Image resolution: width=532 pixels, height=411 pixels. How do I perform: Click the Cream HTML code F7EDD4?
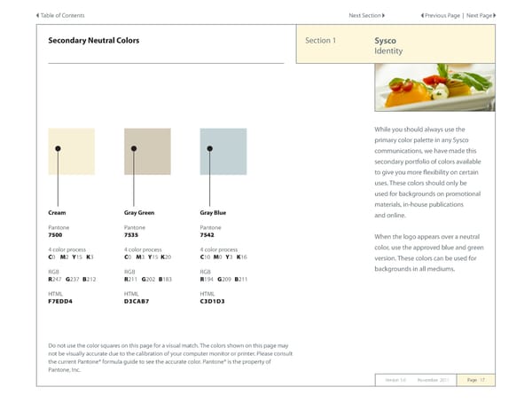[60, 301]
